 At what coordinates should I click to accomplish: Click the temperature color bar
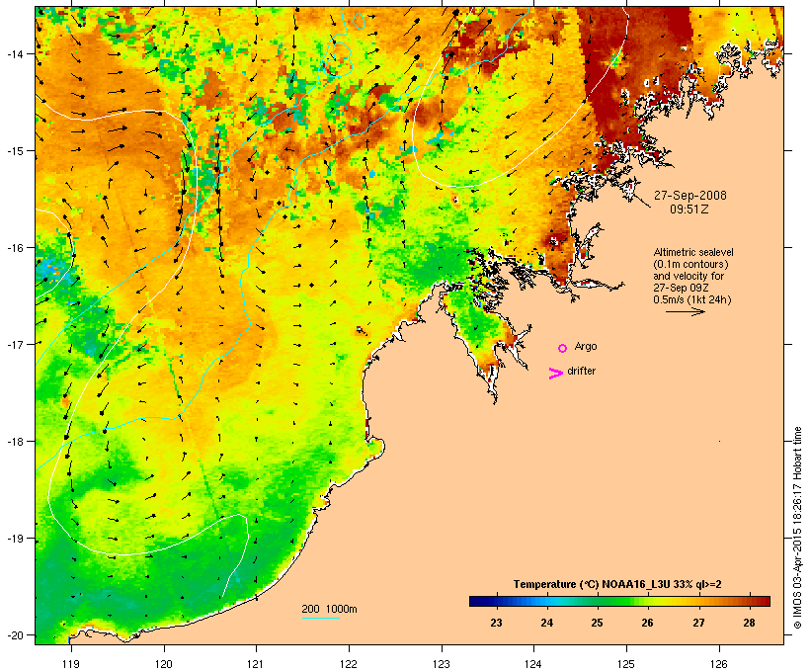(620, 601)
